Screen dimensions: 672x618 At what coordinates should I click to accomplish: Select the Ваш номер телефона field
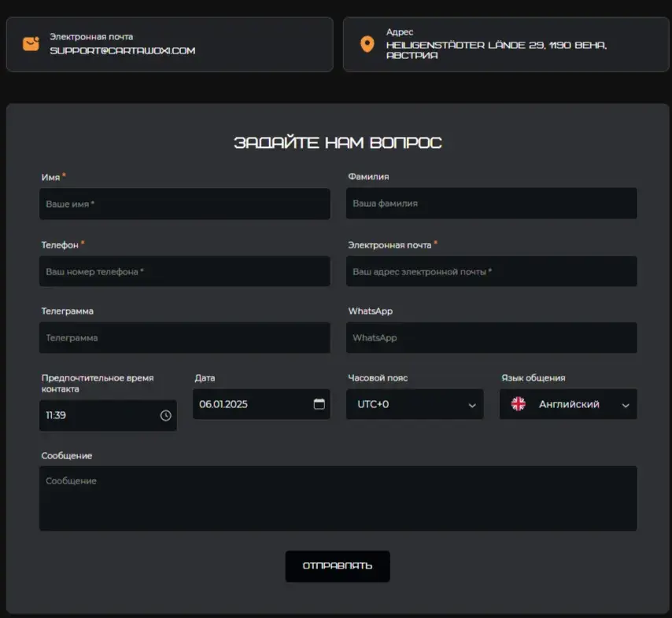185,271
